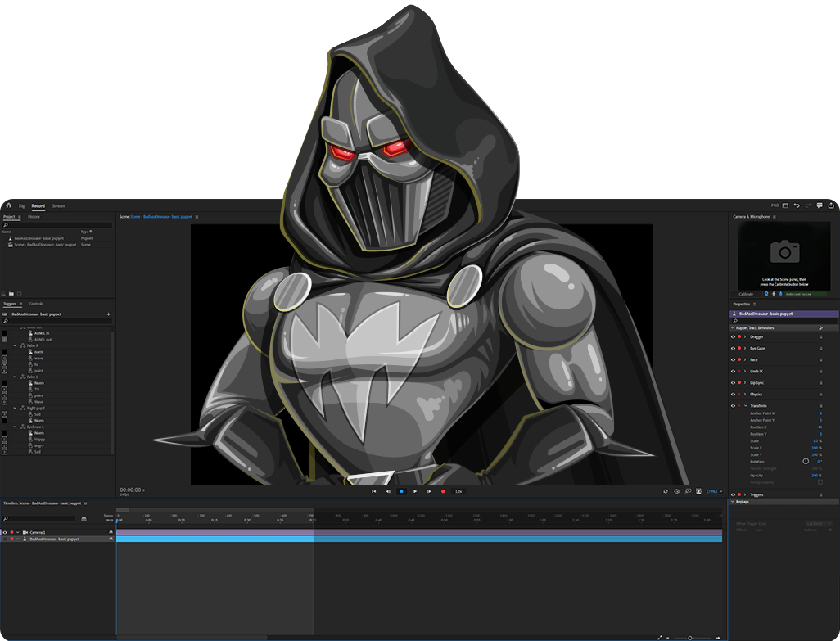The width and height of the screenshot is (840, 641).
Task: Click the Play button under the scene
Action: (415, 491)
